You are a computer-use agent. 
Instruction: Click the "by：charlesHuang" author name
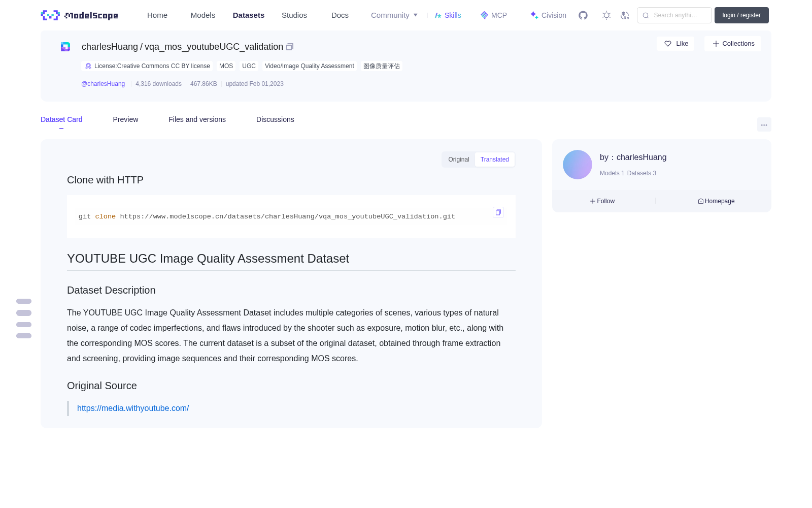633,157
